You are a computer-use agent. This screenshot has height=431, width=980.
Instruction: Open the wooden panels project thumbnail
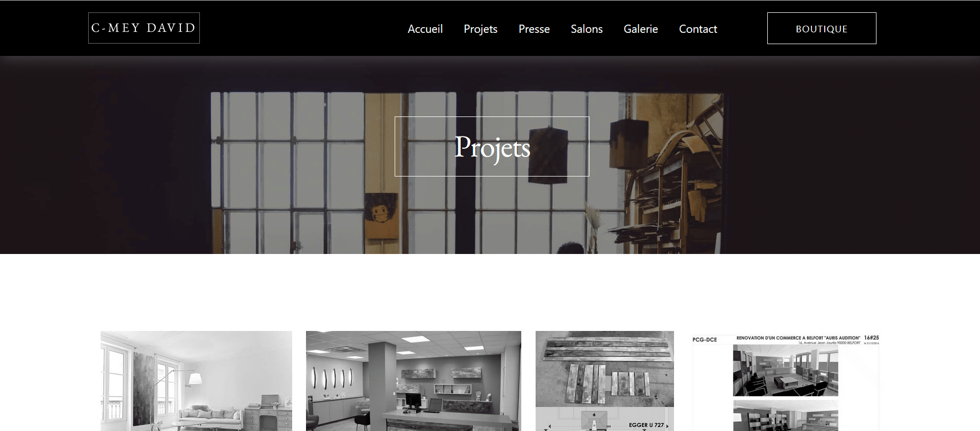click(605, 381)
